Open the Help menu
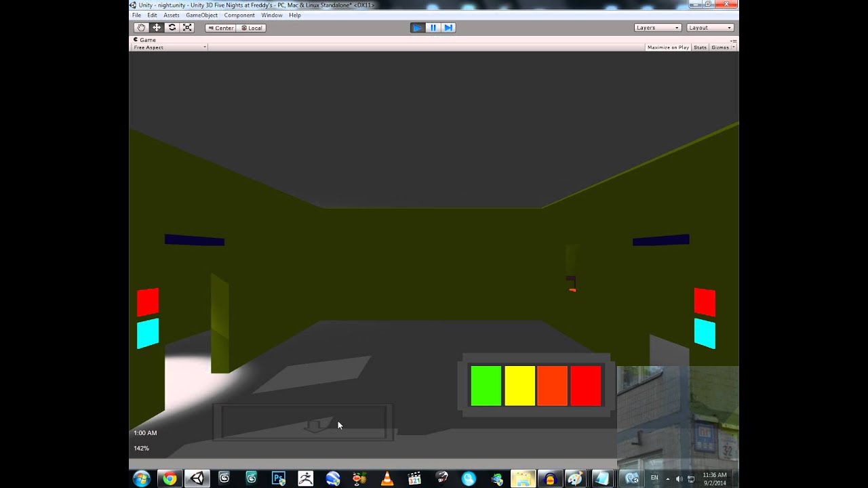The image size is (868, 488). click(295, 15)
